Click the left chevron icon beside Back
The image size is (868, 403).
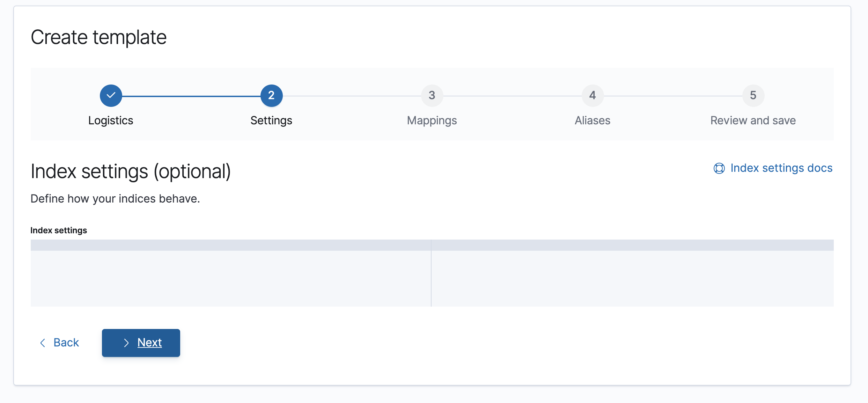click(x=43, y=343)
